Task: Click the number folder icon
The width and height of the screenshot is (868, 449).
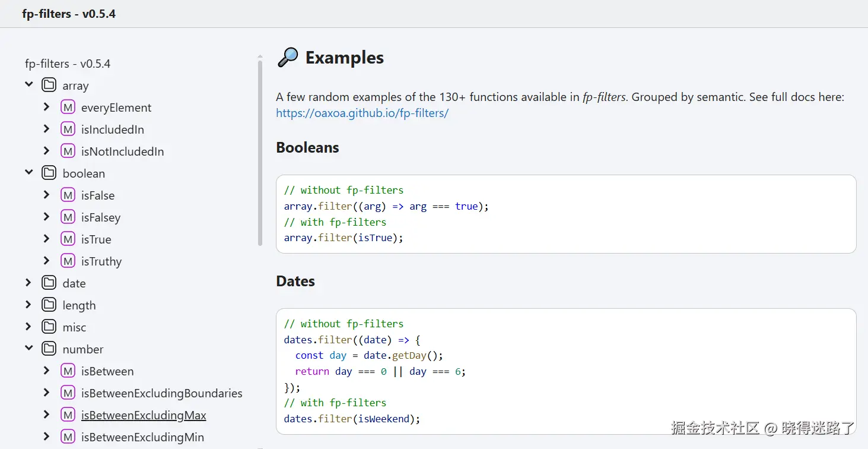Action: point(49,349)
